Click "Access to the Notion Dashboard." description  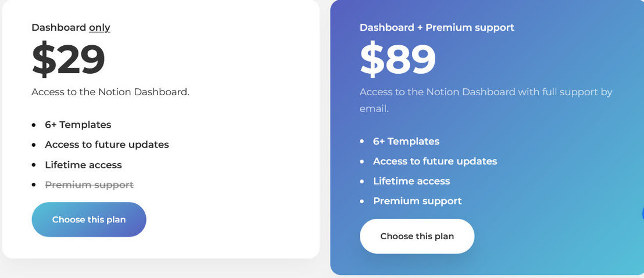(110, 92)
